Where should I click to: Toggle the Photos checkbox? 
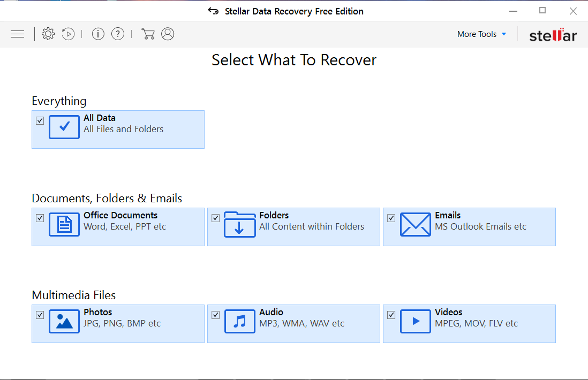40,315
